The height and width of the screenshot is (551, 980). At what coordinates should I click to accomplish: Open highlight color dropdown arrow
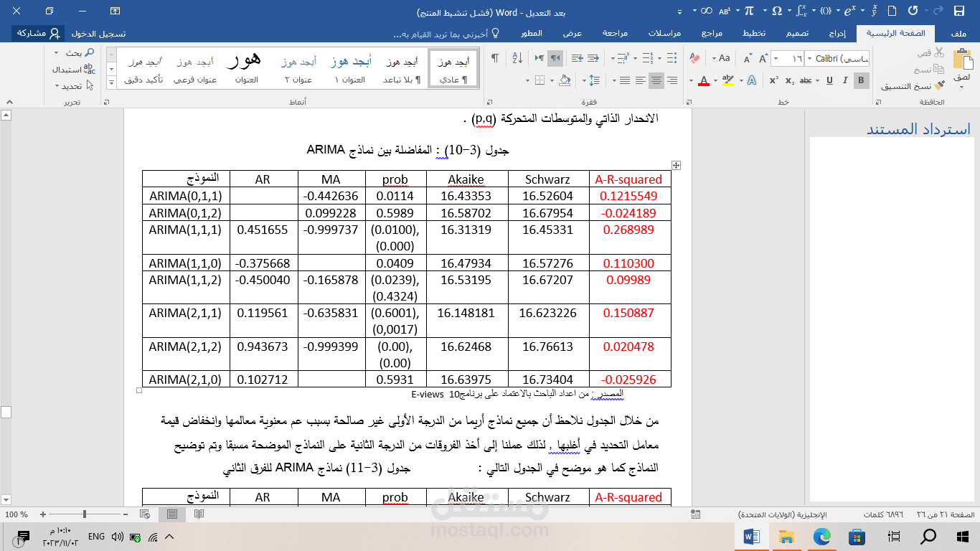pyautogui.click(x=715, y=80)
